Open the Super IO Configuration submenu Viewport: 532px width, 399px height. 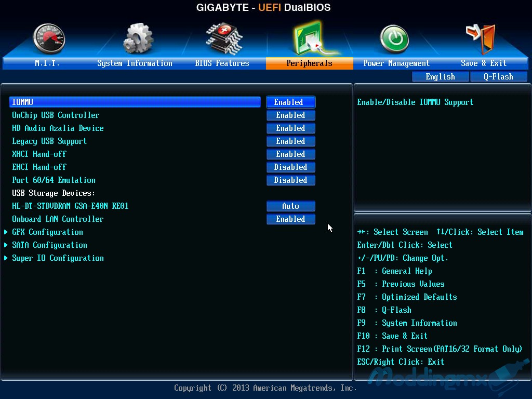point(58,258)
